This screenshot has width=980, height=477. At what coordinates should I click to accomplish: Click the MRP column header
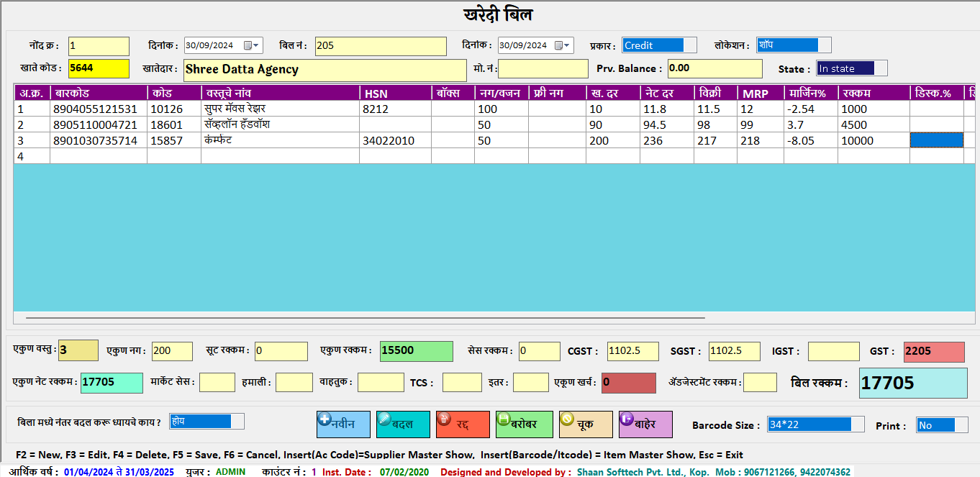(x=761, y=94)
